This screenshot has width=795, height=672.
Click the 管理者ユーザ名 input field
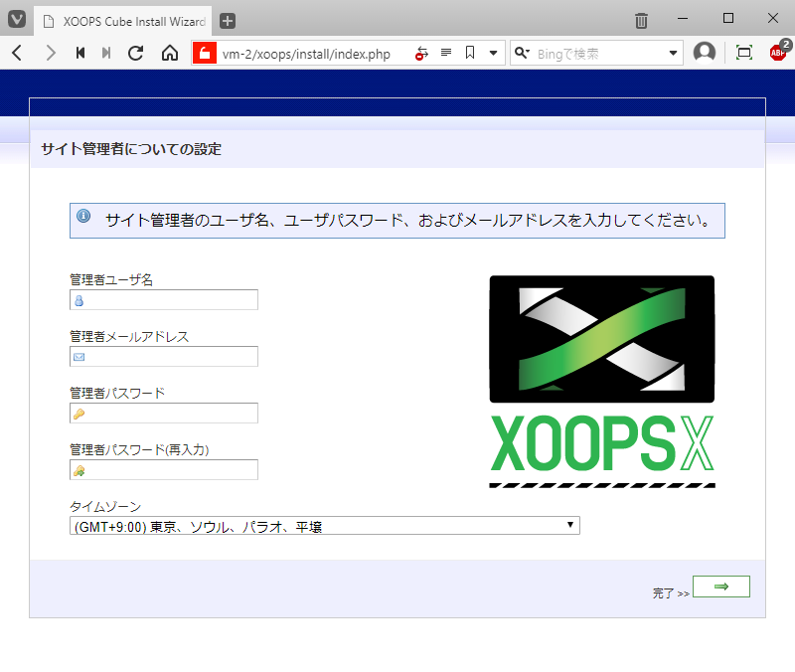click(164, 300)
